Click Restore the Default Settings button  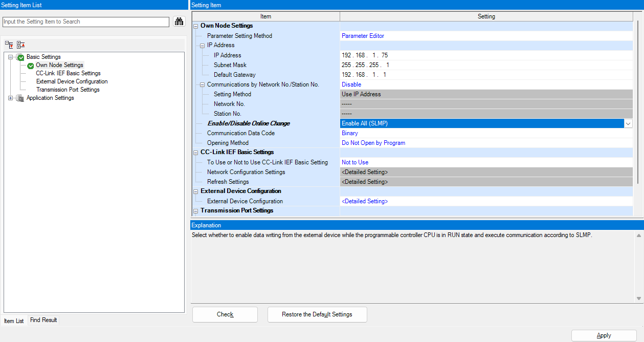[317, 314]
